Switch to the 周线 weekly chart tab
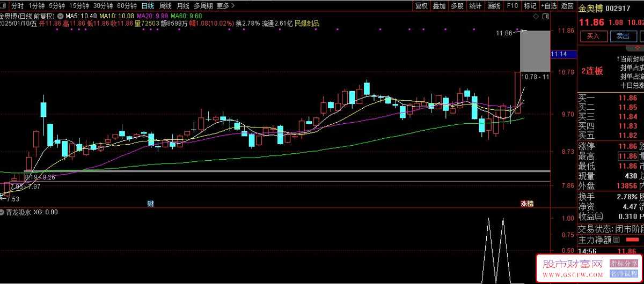The width and height of the screenshot is (644, 284). click(165, 6)
